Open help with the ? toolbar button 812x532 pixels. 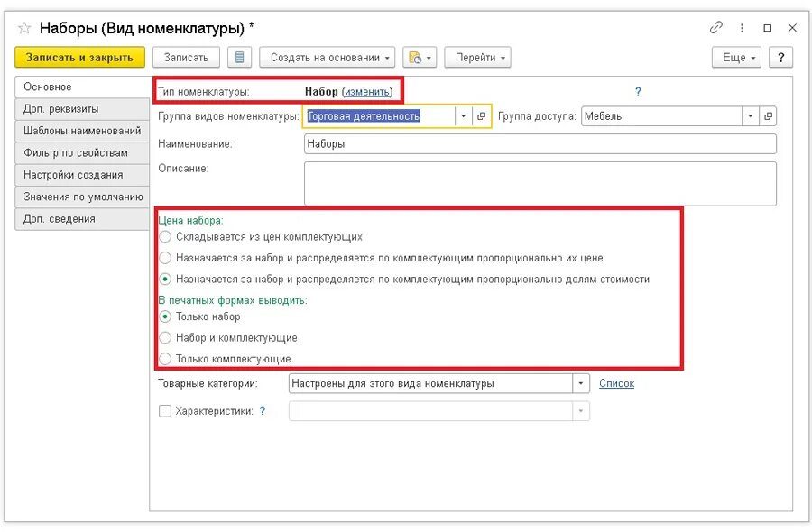pyautogui.click(x=780, y=58)
